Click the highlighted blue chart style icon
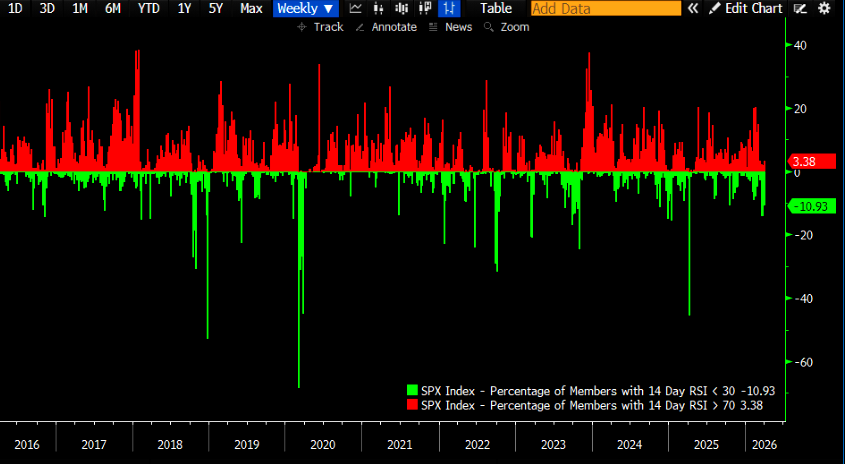 (x=449, y=8)
